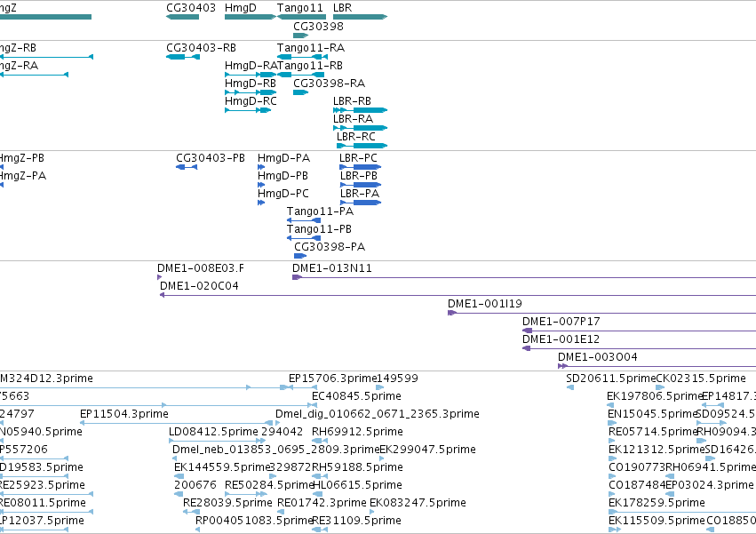Click the EP15706.3prime EST label

click(x=332, y=379)
